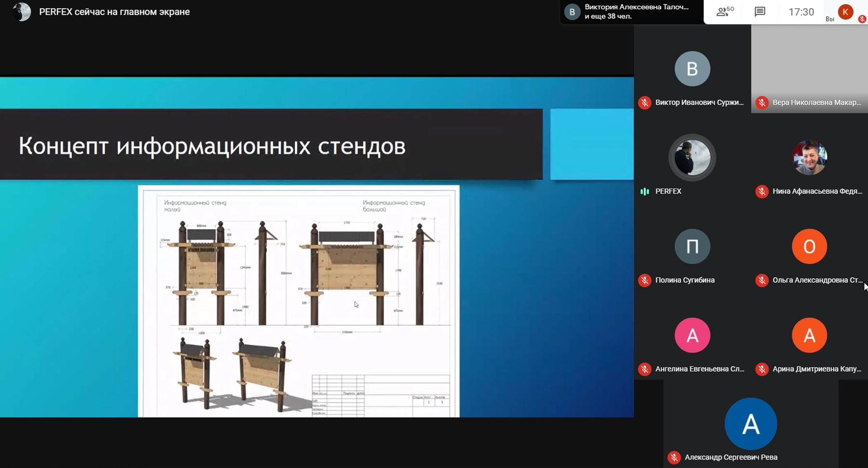Viewport: 868px width, 468px height.
Task: Select Нина Афанасьевна's photo avatar
Action: pos(809,158)
